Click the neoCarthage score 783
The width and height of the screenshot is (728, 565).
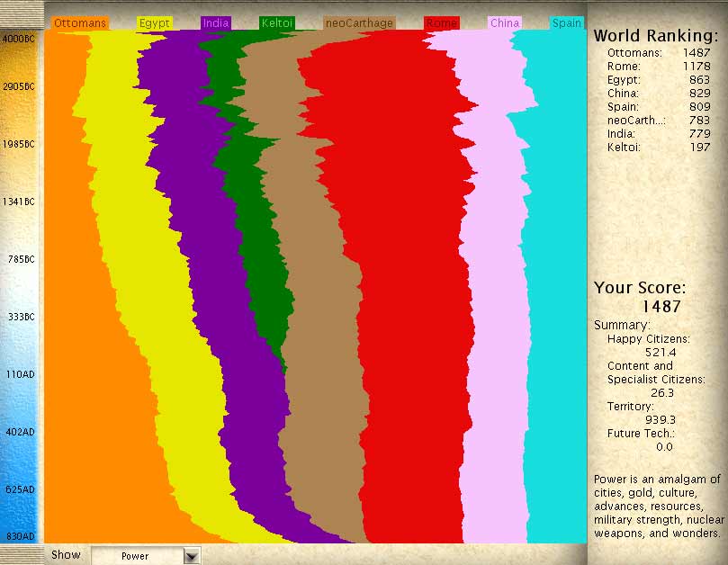(x=700, y=121)
